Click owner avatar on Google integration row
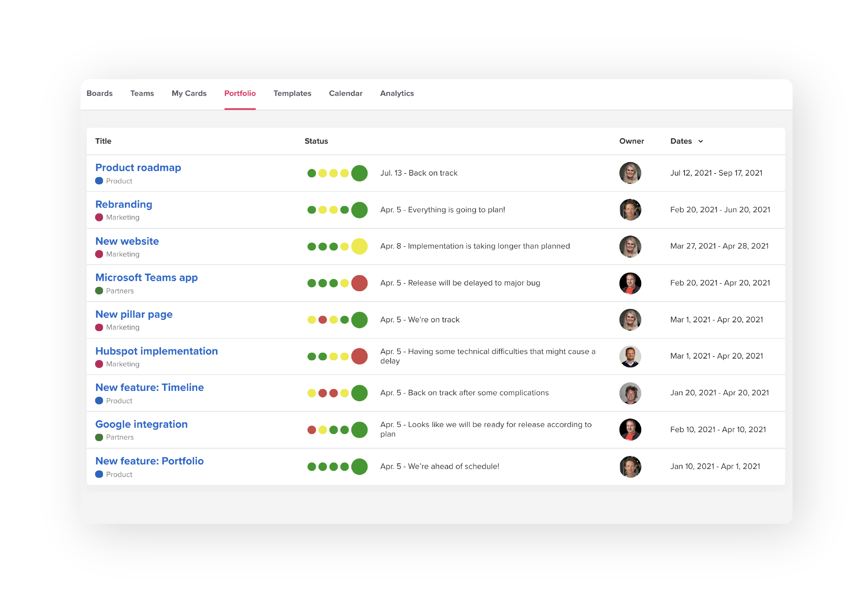The height and width of the screenshot is (603, 868). [630, 430]
